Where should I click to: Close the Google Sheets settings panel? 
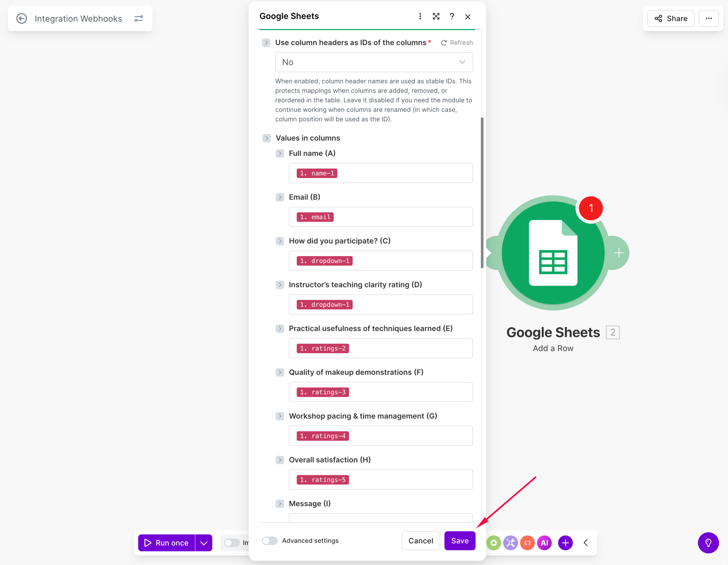pos(468,17)
